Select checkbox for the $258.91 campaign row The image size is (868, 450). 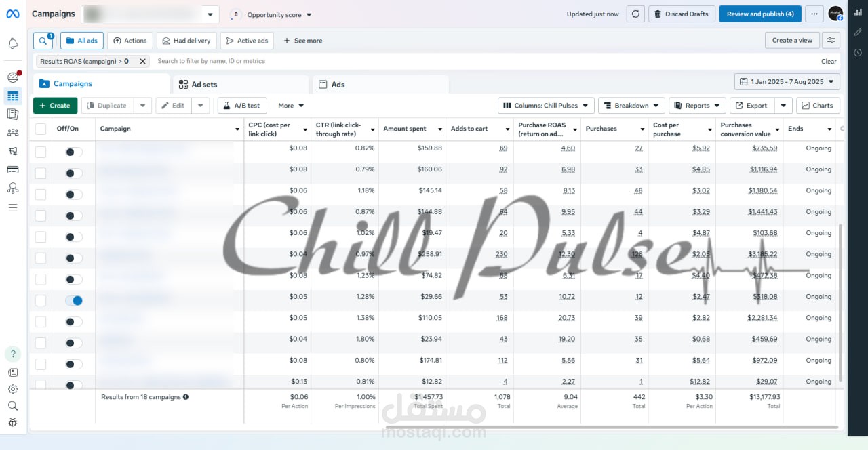coord(41,258)
